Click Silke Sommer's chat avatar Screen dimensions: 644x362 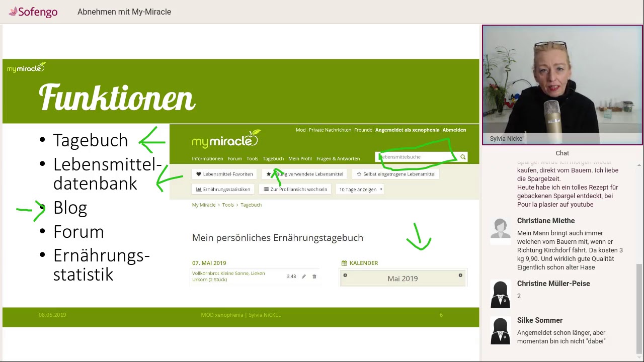500,331
